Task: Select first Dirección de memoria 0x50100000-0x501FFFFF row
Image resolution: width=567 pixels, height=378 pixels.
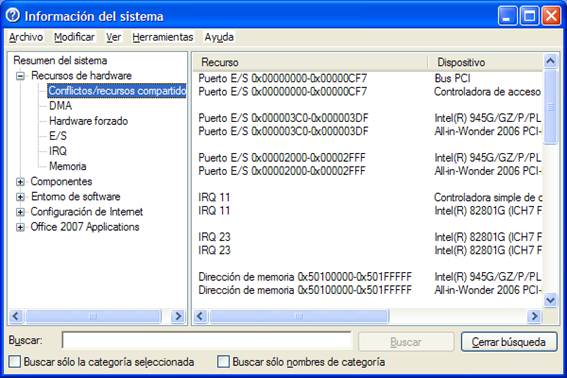Action: [368, 277]
